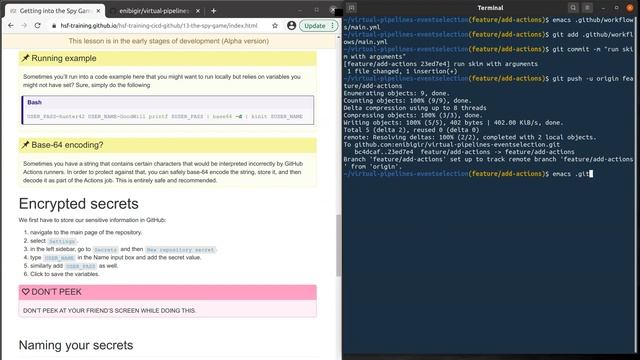Switch to the Getting into the Spy Game tab

pos(55,11)
